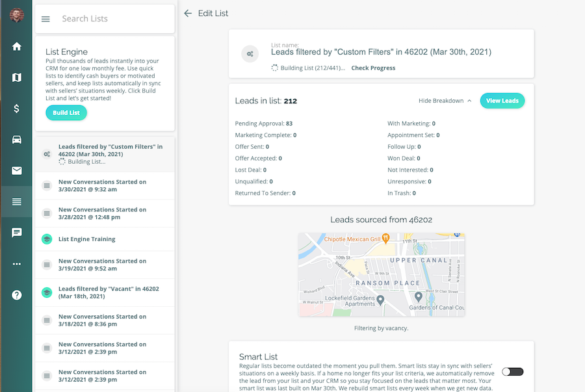The image size is (585, 392).
Task: Enable the Smart List toggle switch
Action: click(x=512, y=371)
